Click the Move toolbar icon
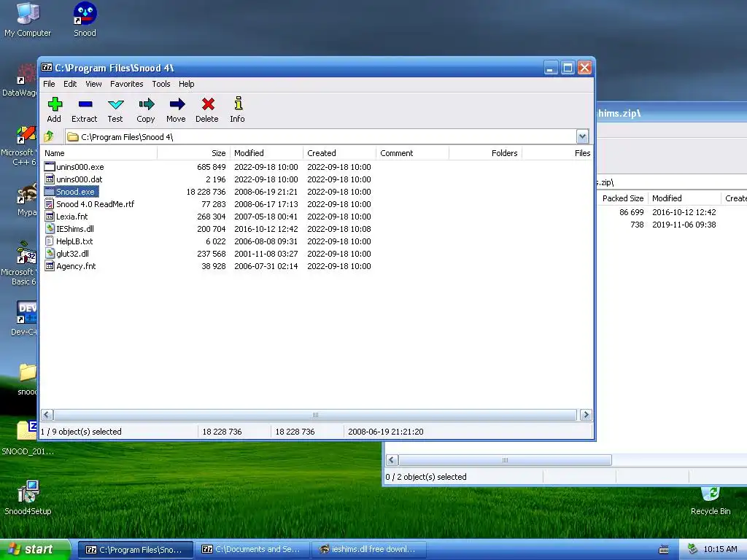747x560 pixels. 177,104
